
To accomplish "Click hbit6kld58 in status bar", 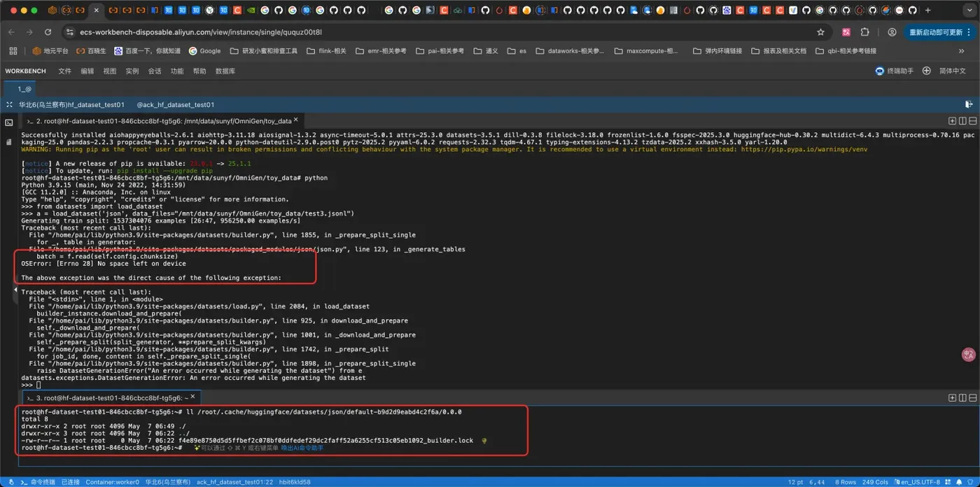I will tap(295, 481).
